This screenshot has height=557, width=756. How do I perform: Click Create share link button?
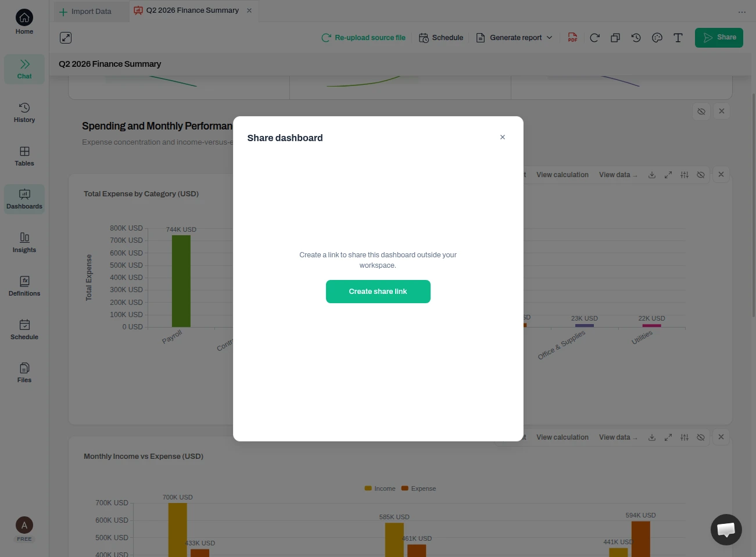[378, 292]
